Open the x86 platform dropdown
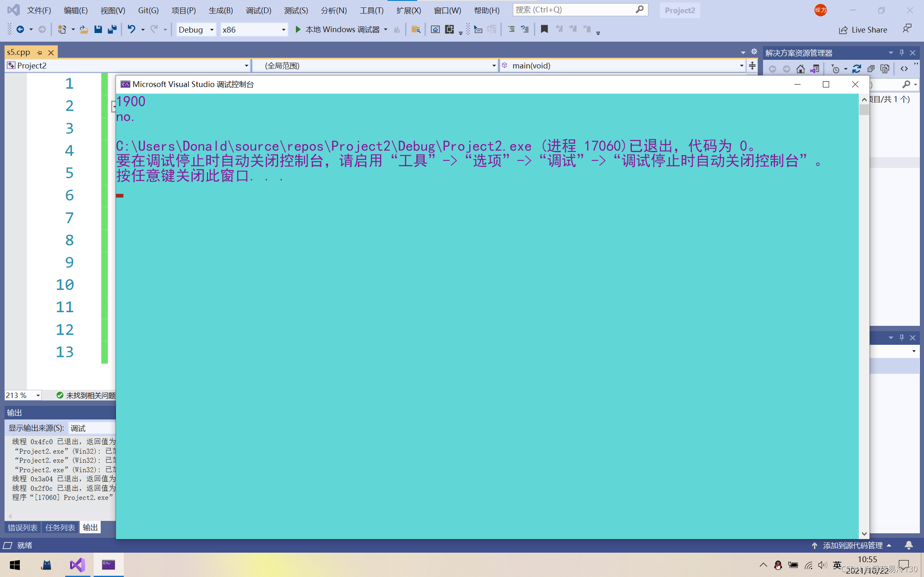The image size is (924, 577). [x=254, y=30]
